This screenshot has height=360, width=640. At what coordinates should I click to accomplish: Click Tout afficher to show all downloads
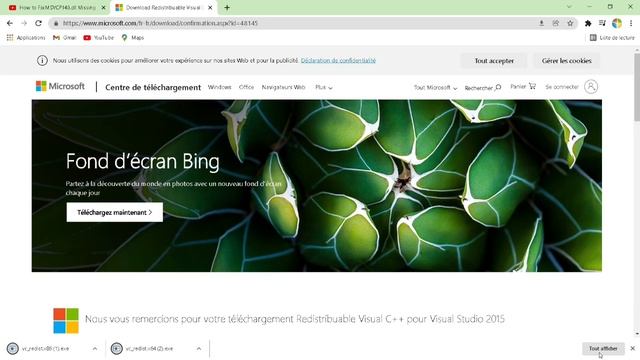[603, 349]
